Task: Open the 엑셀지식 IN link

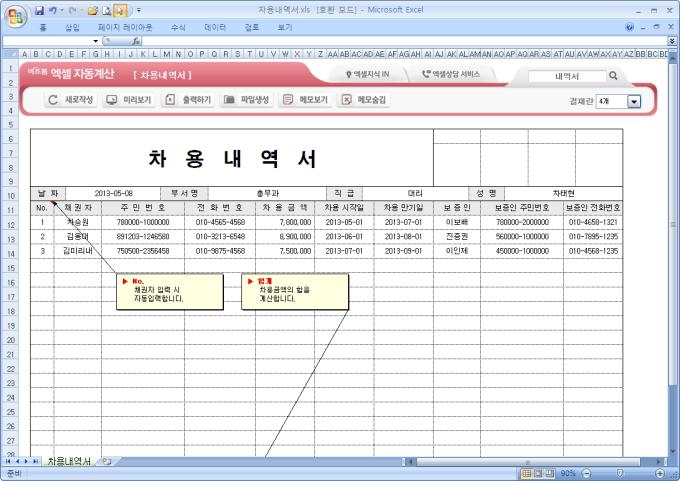Action: pyautogui.click(x=368, y=75)
